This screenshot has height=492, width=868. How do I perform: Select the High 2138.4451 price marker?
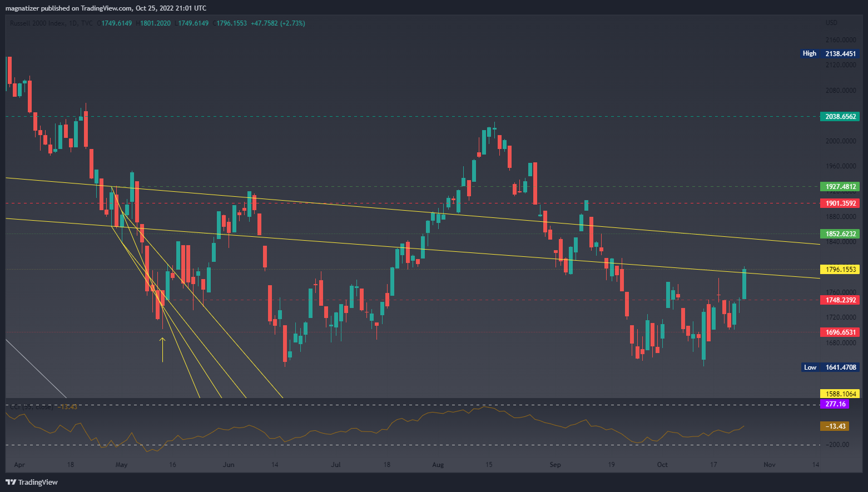pos(830,54)
